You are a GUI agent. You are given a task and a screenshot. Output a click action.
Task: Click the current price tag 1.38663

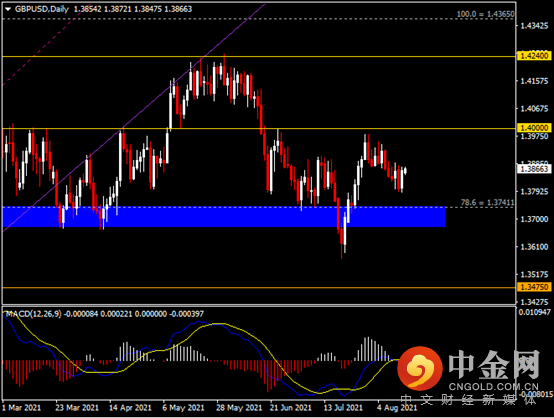(534, 169)
